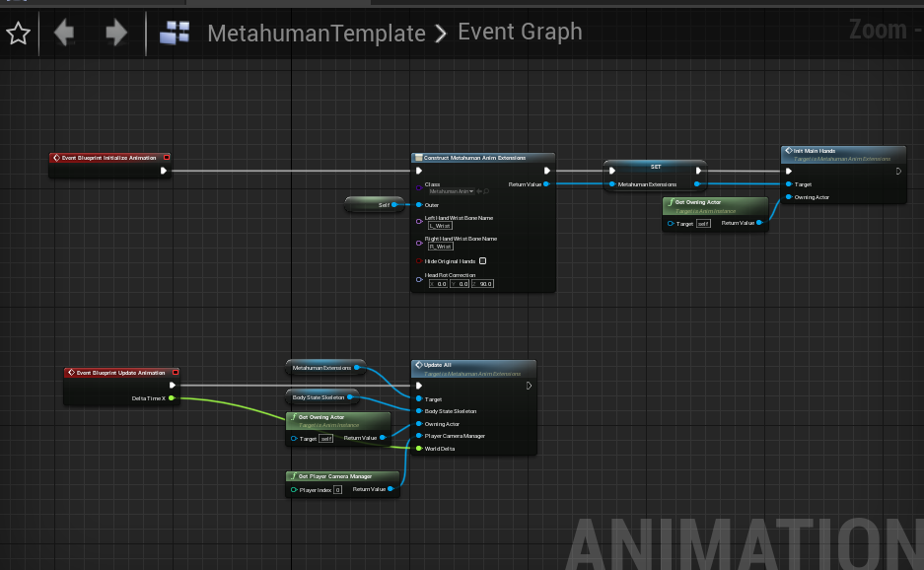Go back with the left arrow
The image size is (924, 570).
[x=64, y=32]
